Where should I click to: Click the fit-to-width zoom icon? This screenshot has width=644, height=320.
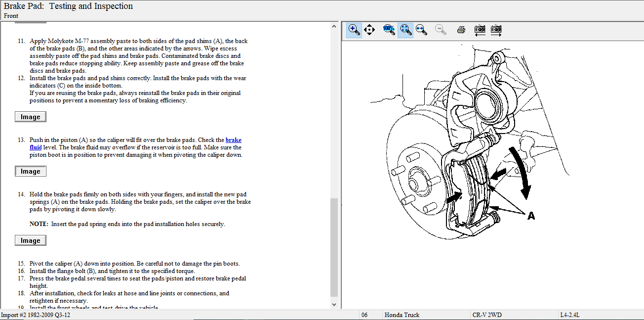pyautogui.click(x=421, y=30)
